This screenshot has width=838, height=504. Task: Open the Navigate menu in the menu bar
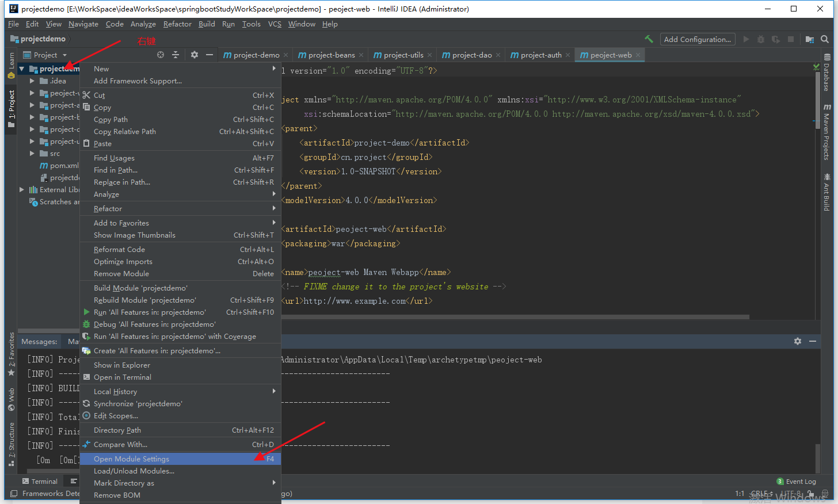coord(83,24)
